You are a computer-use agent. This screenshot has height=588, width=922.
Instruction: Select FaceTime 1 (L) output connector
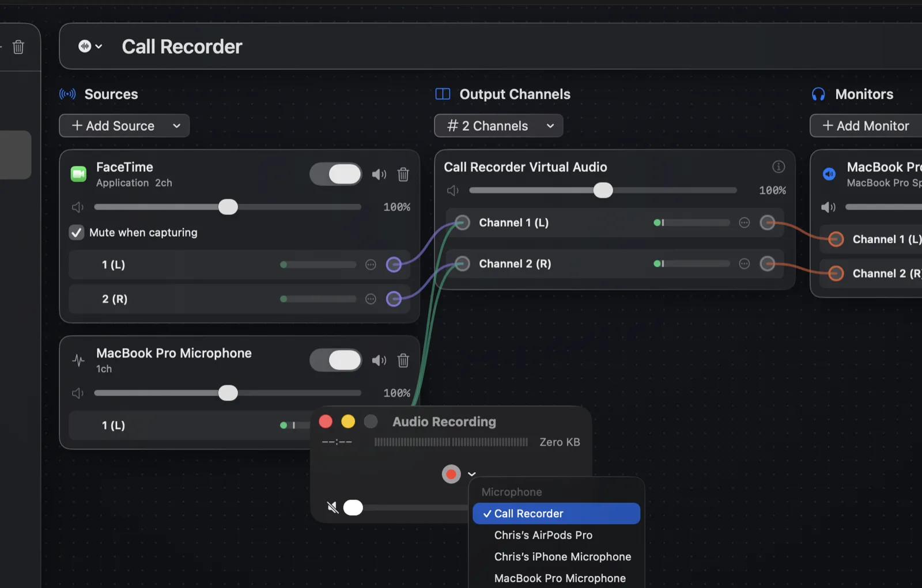[394, 265]
